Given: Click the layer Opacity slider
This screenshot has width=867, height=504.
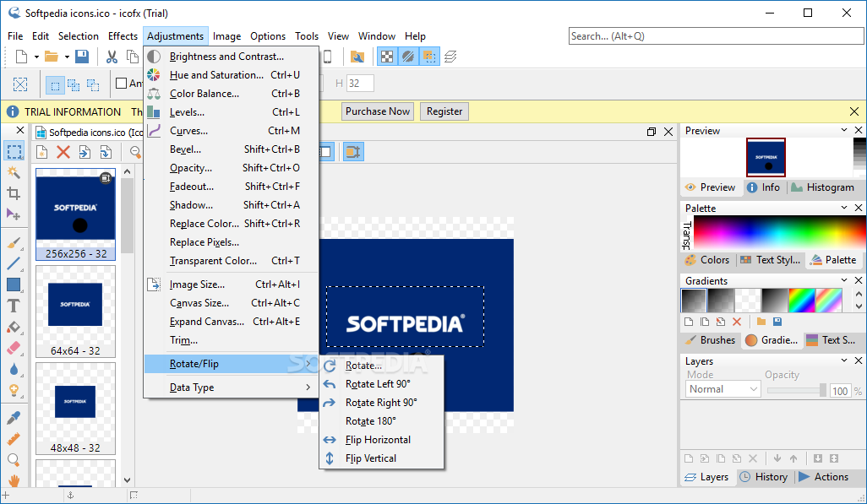Looking at the screenshot, I should (x=796, y=390).
